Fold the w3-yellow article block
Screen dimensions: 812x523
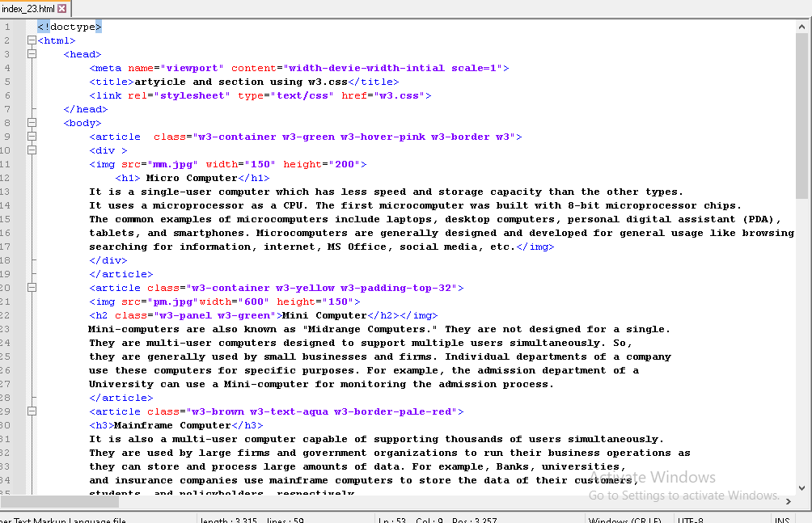32,288
